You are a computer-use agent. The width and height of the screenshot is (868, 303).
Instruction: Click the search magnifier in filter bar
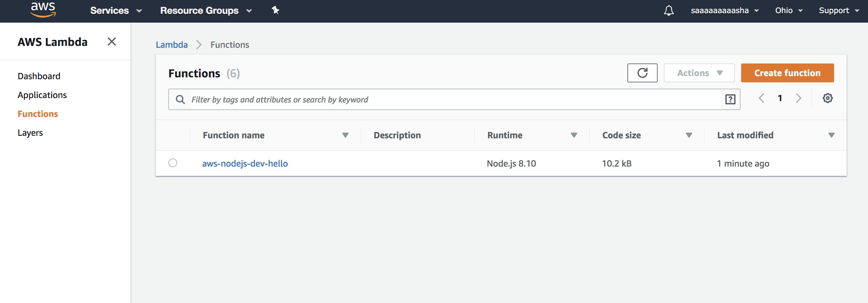click(x=181, y=99)
